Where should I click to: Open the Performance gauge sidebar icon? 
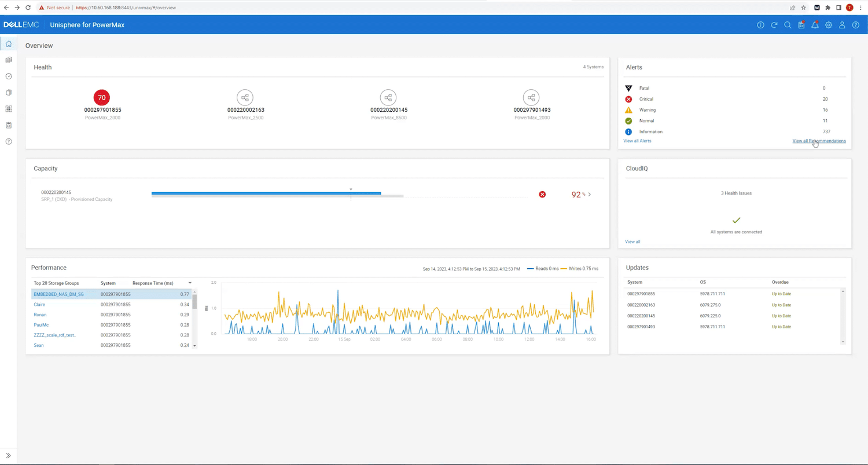tap(9, 76)
